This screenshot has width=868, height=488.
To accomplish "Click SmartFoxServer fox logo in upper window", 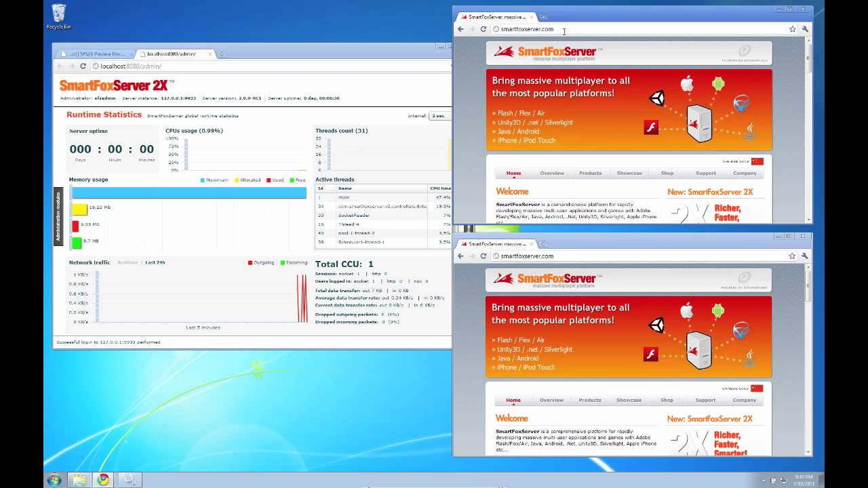I will click(x=504, y=52).
